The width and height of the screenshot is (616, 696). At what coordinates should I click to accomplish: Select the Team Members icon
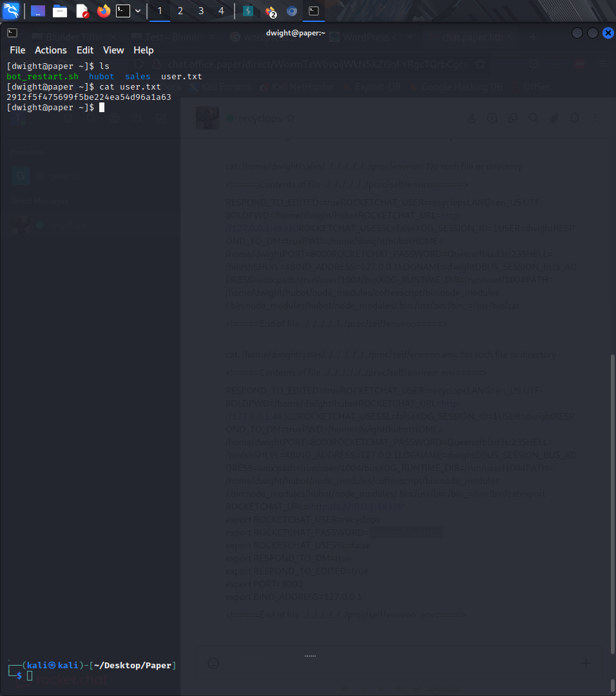point(472,118)
